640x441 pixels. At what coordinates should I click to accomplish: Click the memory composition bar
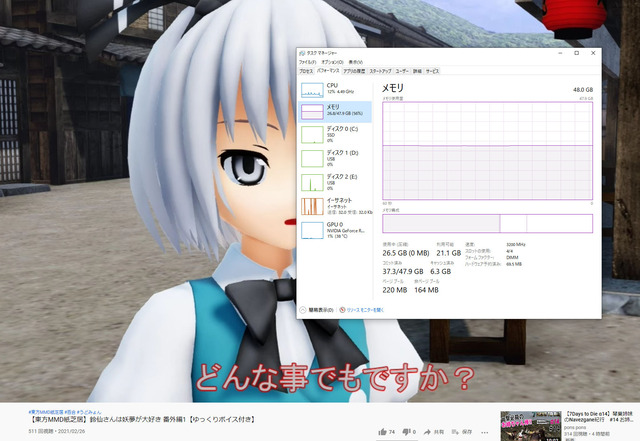(x=487, y=223)
